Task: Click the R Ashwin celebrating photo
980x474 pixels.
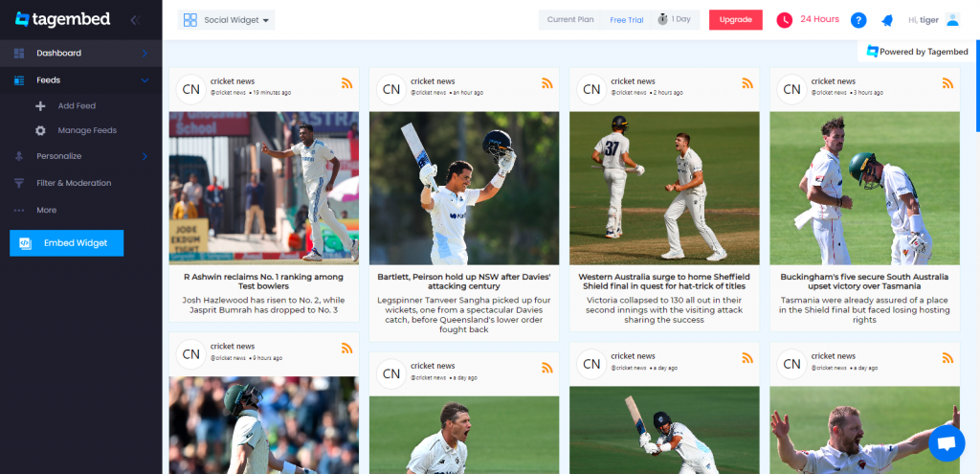Action: tap(264, 189)
